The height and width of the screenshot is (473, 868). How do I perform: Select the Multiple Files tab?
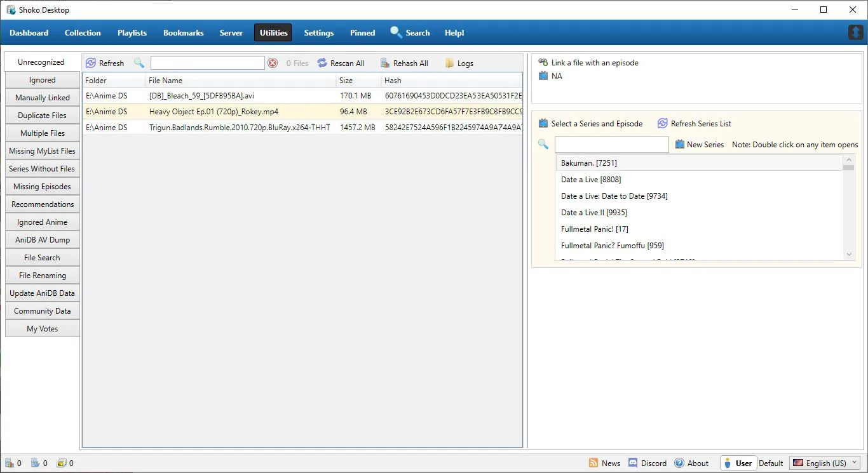tap(43, 133)
